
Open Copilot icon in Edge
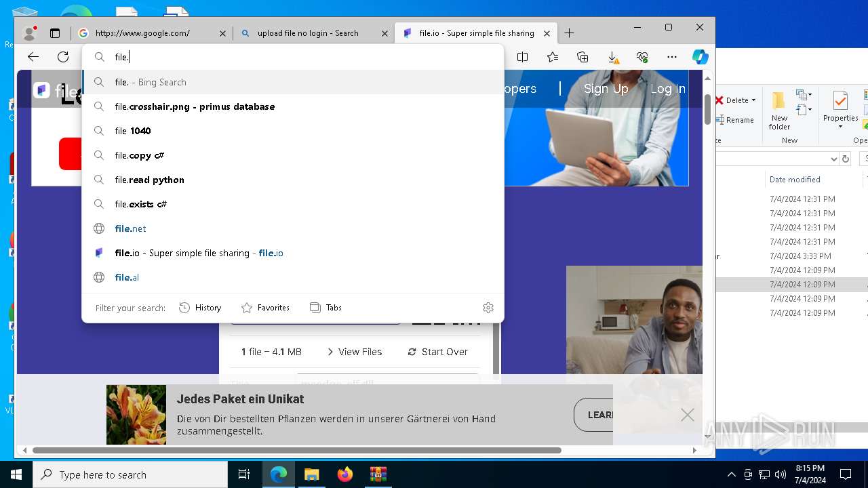[x=701, y=57]
